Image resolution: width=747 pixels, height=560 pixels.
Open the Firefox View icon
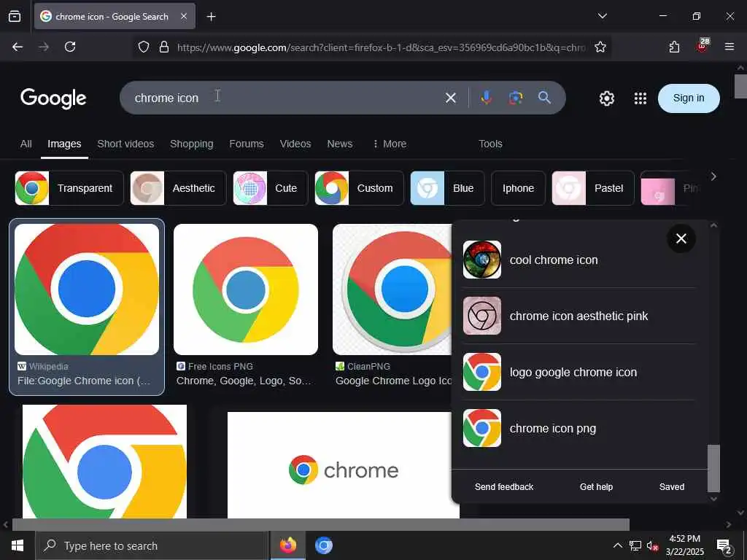(x=15, y=17)
